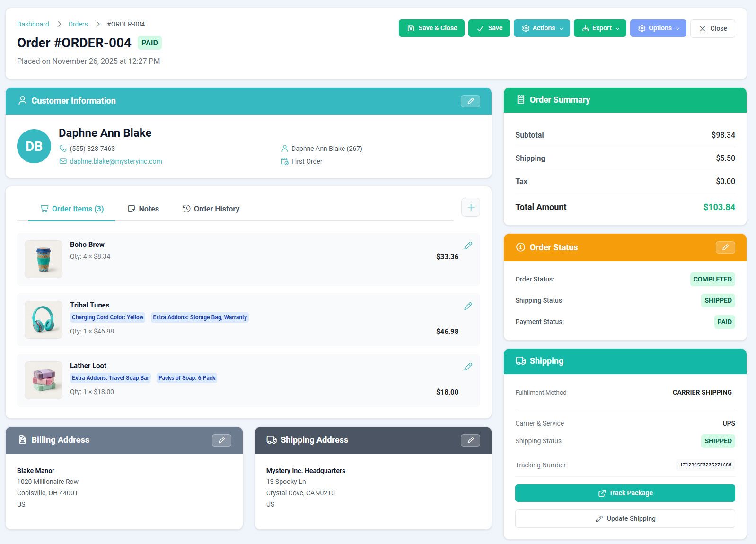This screenshot has width=756, height=544.
Task: Edit the Lather Loot line item
Action: pyautogui.click(x=468, y=367)
